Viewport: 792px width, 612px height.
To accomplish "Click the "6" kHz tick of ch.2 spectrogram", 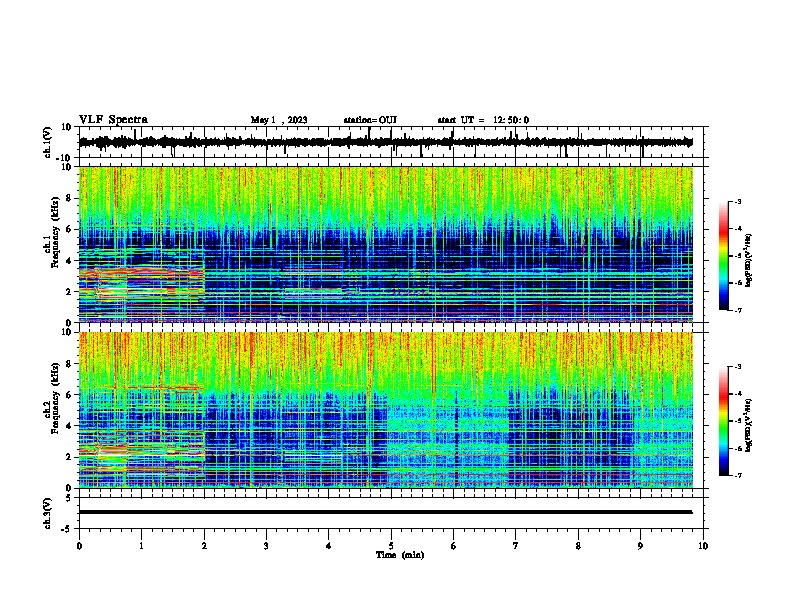I will (x=69, y=395).
